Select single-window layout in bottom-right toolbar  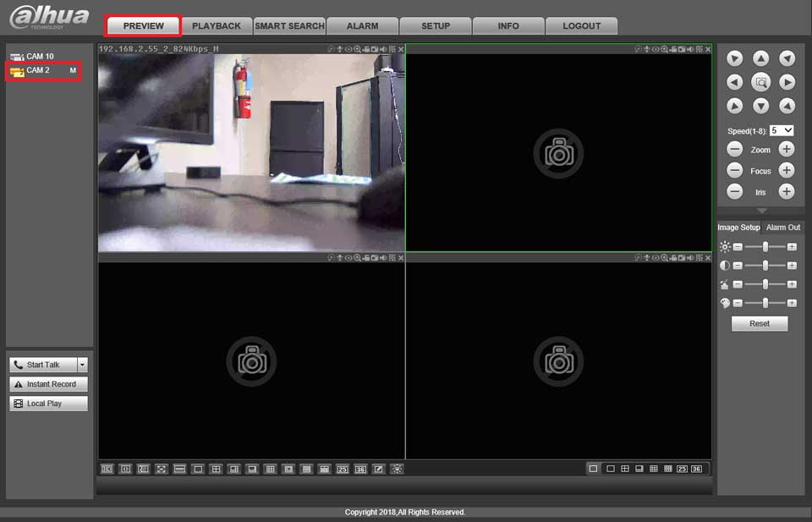click(610, 469)
